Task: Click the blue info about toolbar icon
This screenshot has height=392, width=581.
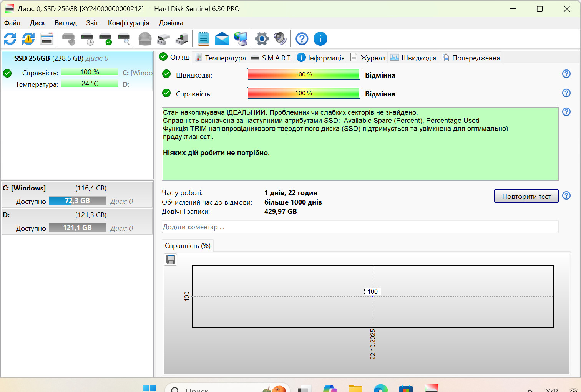Action: [x=320, y=39]
